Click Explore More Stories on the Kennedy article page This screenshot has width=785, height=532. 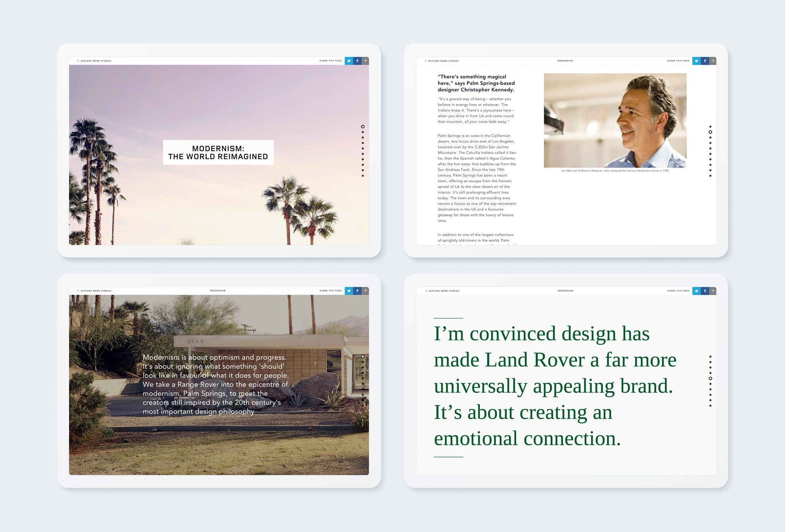(444, 61)
